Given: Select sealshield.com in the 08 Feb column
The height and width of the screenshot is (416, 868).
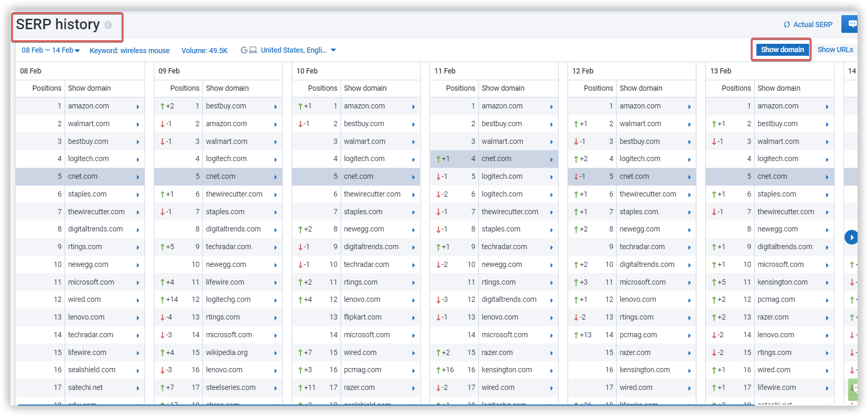Looking at the screenshot, I should click(92, 370).
